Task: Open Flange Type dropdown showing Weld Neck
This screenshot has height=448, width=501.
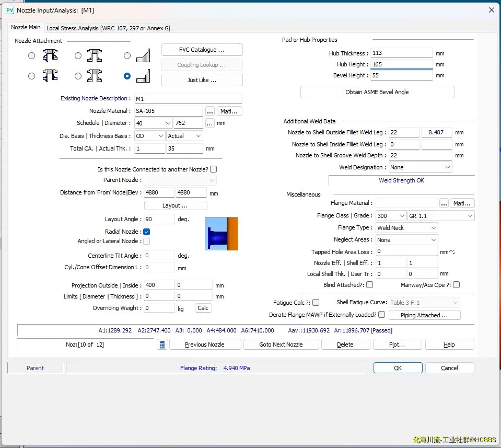Action: pyautogui.click(x=406, y=228)
